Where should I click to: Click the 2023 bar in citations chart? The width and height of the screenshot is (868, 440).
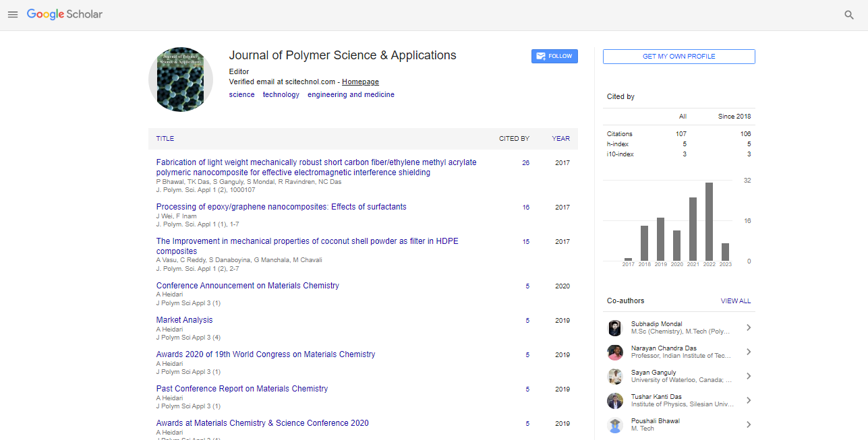[726, 252]
